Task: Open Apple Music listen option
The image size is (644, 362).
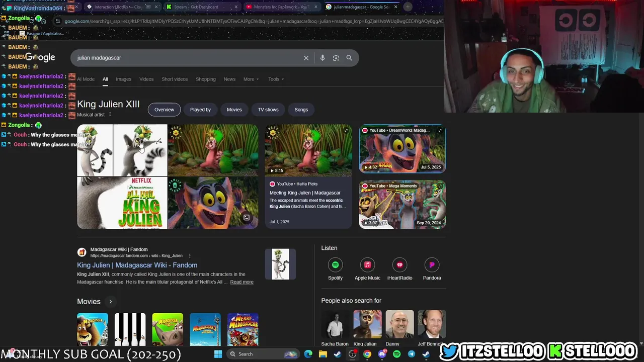Action: 367,269
